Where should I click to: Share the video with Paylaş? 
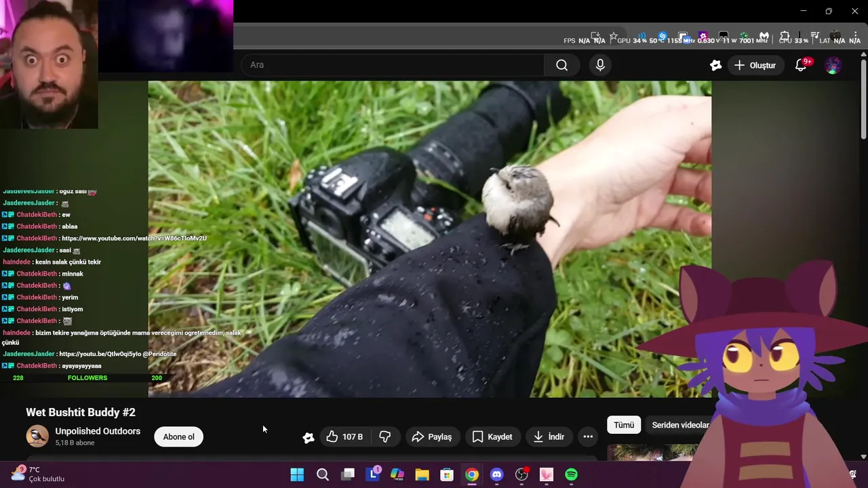[x=433, y=437]
